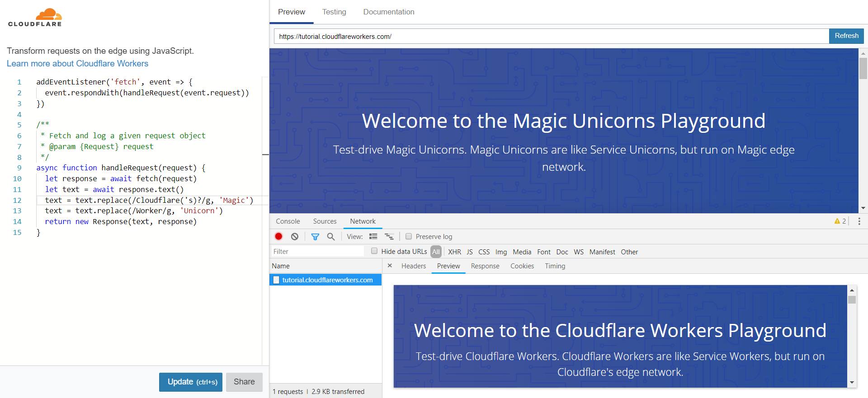This screenshot has height=398, width=868.
Task: Open the request Headers tab
Action: (x=414, y=266)
